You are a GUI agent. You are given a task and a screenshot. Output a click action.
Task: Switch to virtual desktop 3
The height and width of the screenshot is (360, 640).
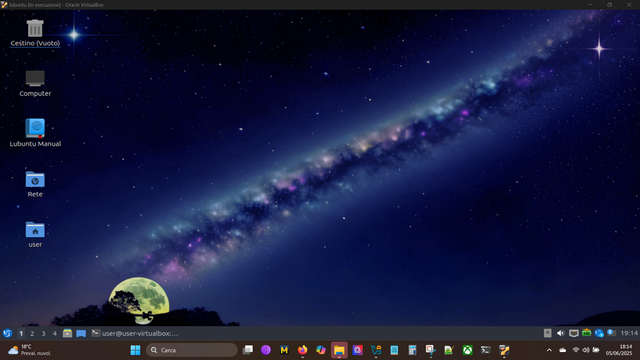[43, 333]
